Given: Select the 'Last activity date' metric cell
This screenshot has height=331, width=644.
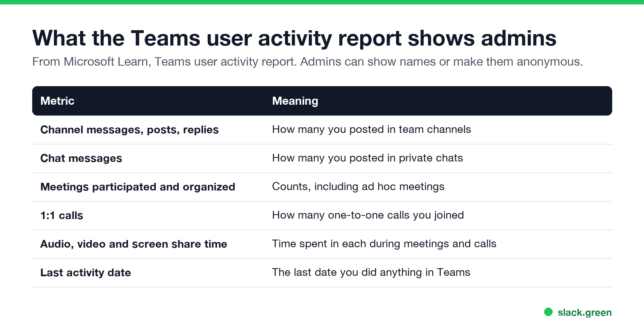Looking at the screenshot, I should (x=86, y=273).
